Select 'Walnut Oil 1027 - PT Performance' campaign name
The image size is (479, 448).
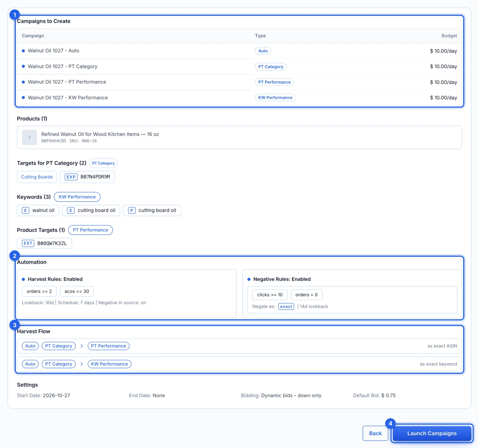(67, 82)
